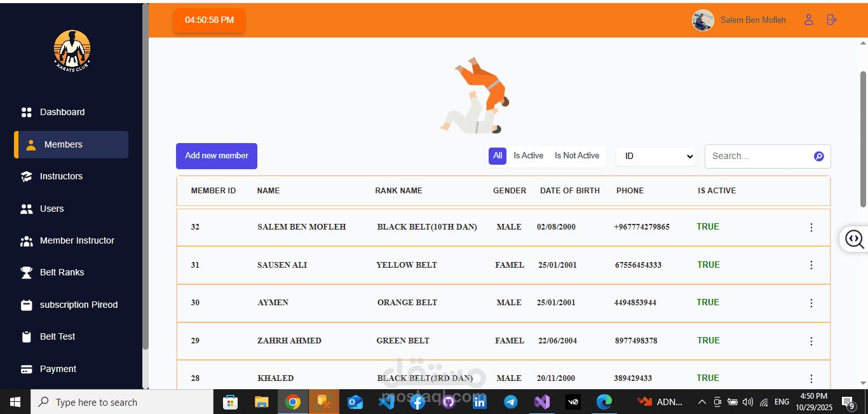The height and width of the screenshot is (414, 868).
Task: Open the user profile icon in header
Action: [809, 20]
